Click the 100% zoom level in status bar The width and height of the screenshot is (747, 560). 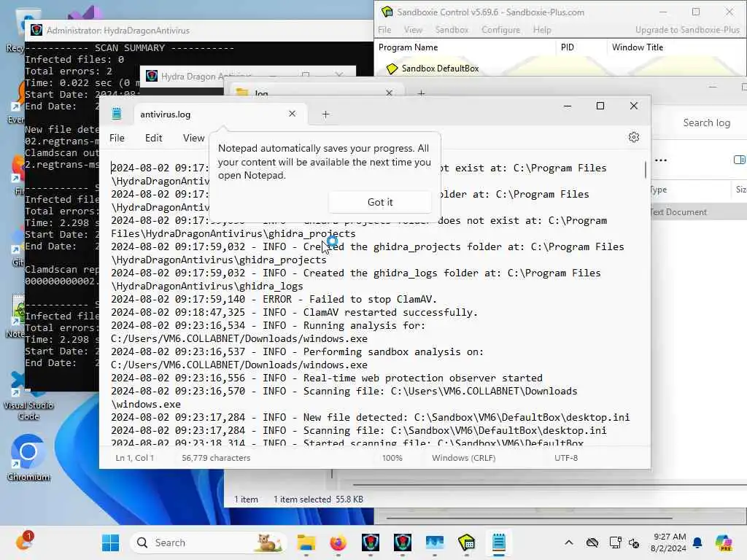point(392,458)
